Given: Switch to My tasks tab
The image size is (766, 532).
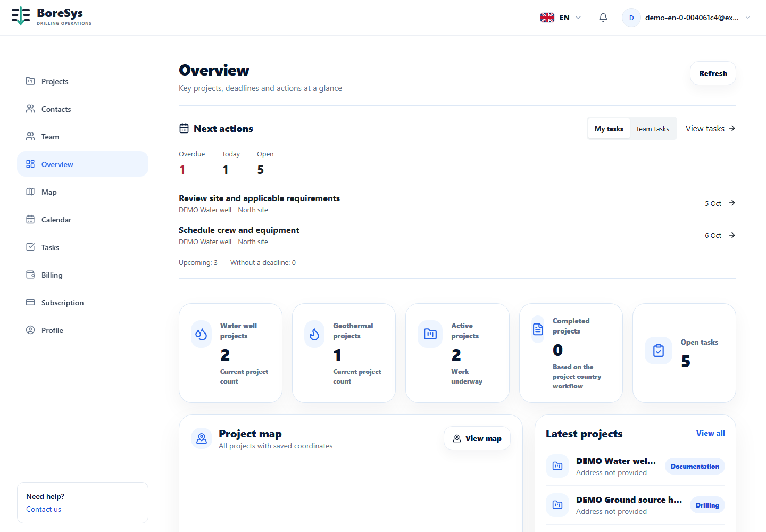Looking at the screenshot, I should 609,129.
